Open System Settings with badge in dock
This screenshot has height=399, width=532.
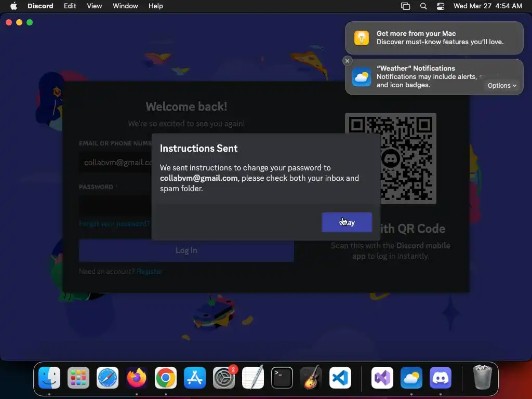tap(224, 378)
